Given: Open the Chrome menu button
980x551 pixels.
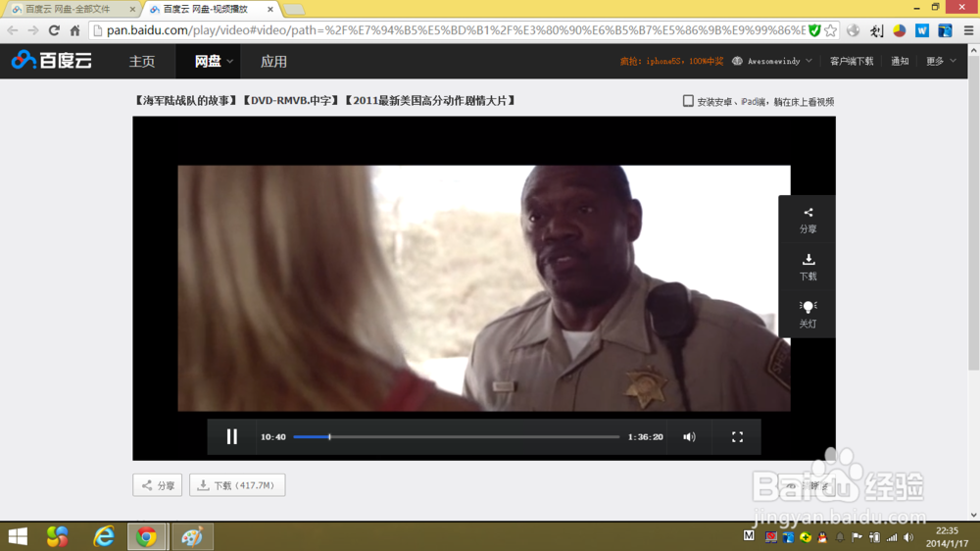Looking at the screenshot, I should [x=968, y=30].
